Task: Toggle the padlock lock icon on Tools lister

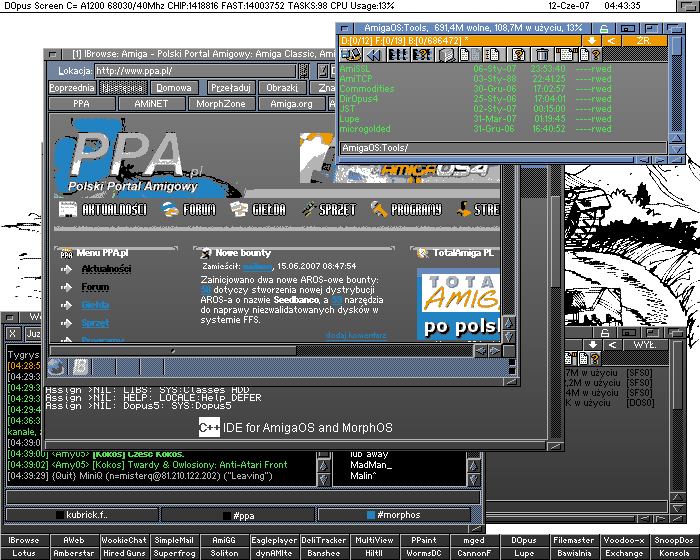Action: 604,29
